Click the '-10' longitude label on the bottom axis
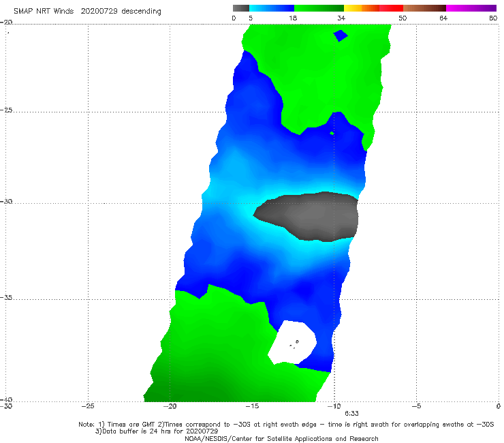 [334, 406]
